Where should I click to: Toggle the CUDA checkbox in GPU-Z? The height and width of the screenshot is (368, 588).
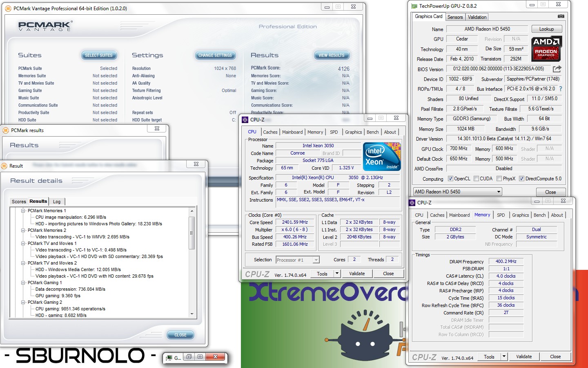pos(476,179)
